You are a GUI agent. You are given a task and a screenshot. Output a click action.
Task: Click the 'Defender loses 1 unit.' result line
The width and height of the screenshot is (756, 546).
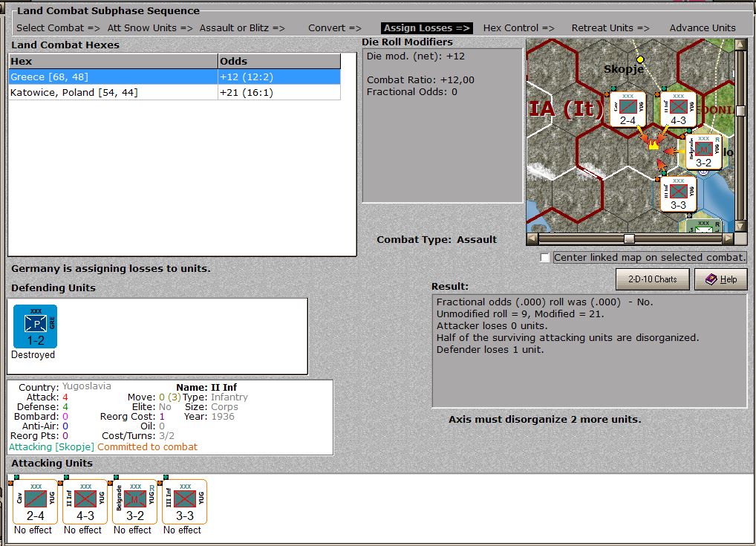click(x=490, y=350)
